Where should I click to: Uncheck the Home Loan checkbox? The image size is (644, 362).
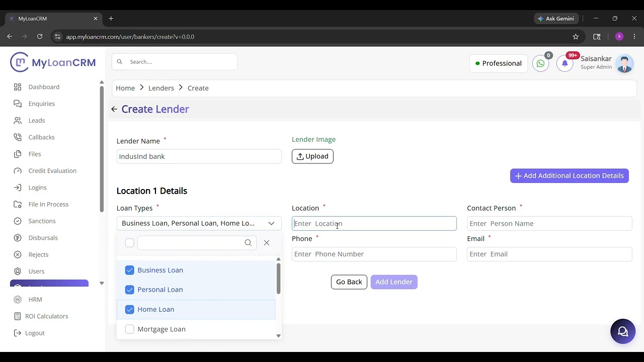pyautogui.click(x=130, y=309)
